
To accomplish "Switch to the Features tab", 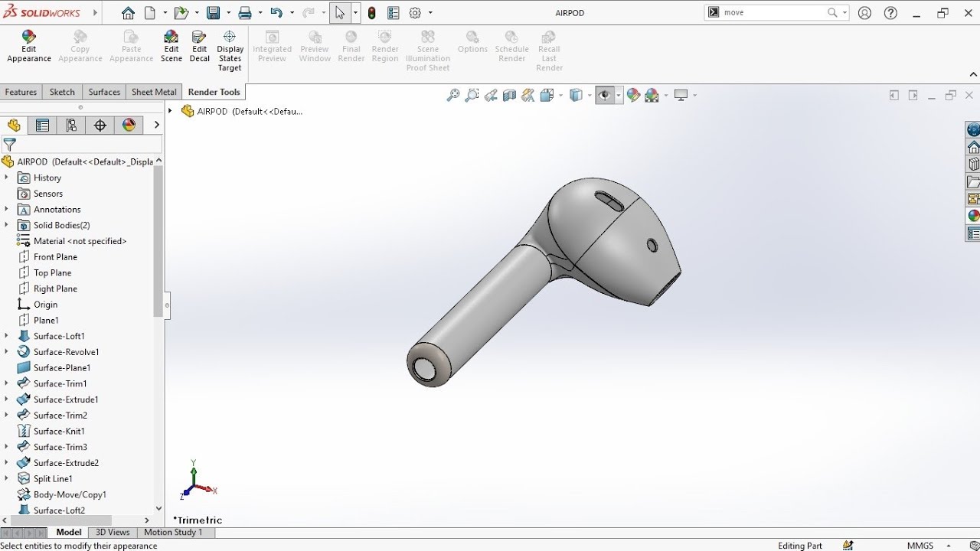I will 21,92.
